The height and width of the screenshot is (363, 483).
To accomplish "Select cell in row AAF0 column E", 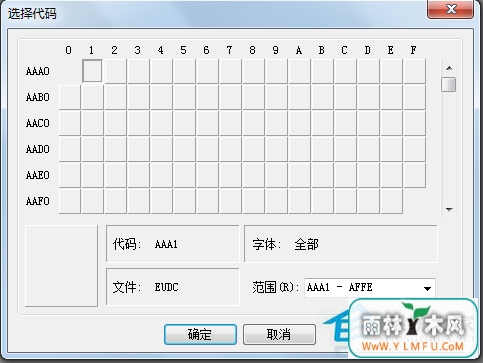I will pyautogui.click(x=391, y=201).
